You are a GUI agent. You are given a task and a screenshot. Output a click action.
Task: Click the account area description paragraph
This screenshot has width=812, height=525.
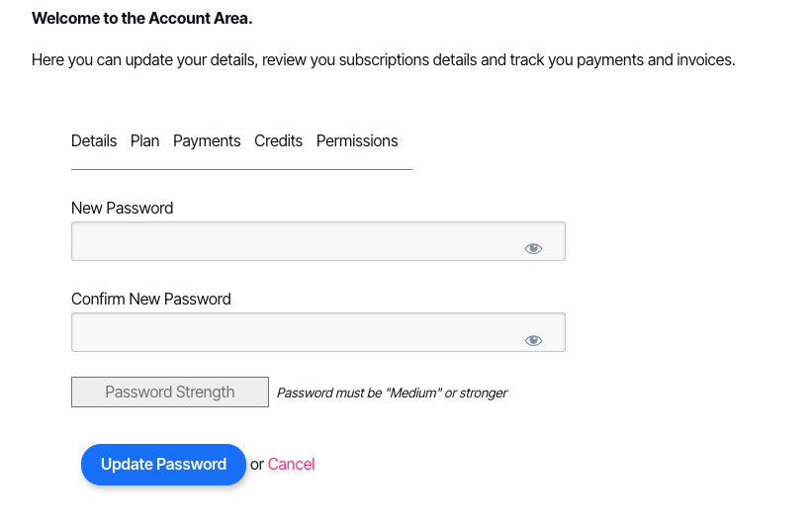point(383,60)
